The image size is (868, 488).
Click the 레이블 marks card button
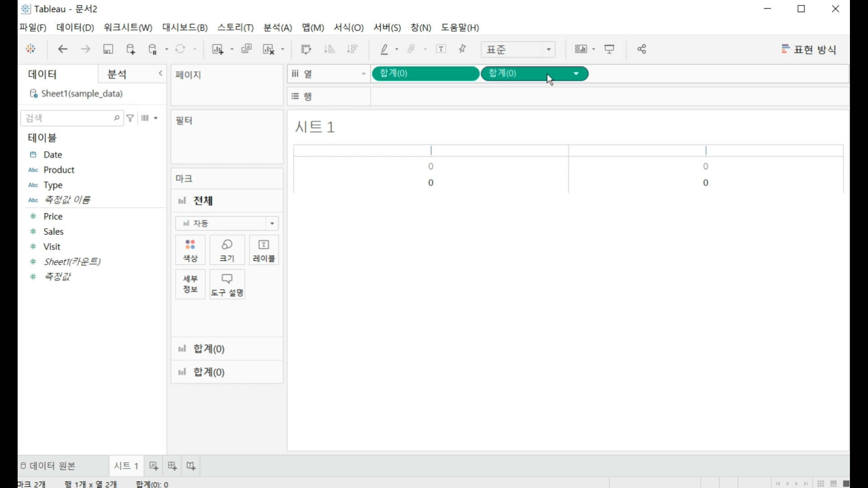pos(264,250)
